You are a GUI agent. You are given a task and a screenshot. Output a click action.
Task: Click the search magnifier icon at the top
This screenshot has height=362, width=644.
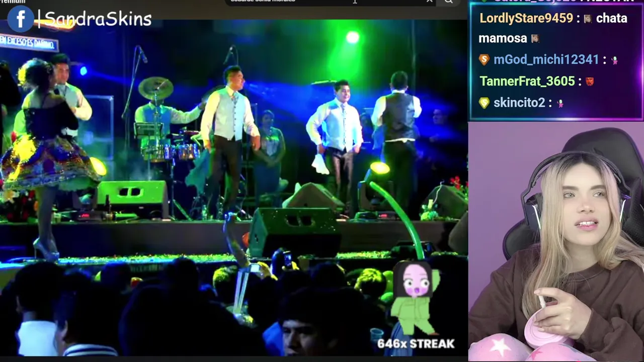tap(448, 2)
